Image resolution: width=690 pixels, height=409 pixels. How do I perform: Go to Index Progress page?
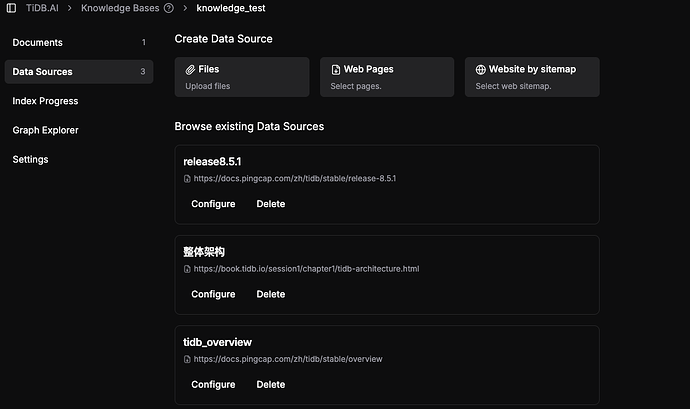[45, 101]
